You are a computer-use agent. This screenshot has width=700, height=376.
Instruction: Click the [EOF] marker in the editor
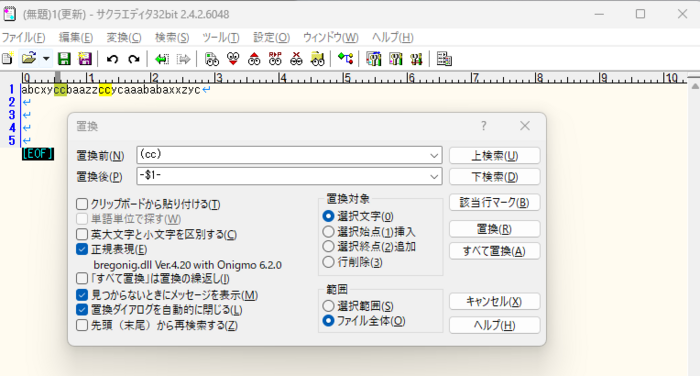click(x=38, y=154)
